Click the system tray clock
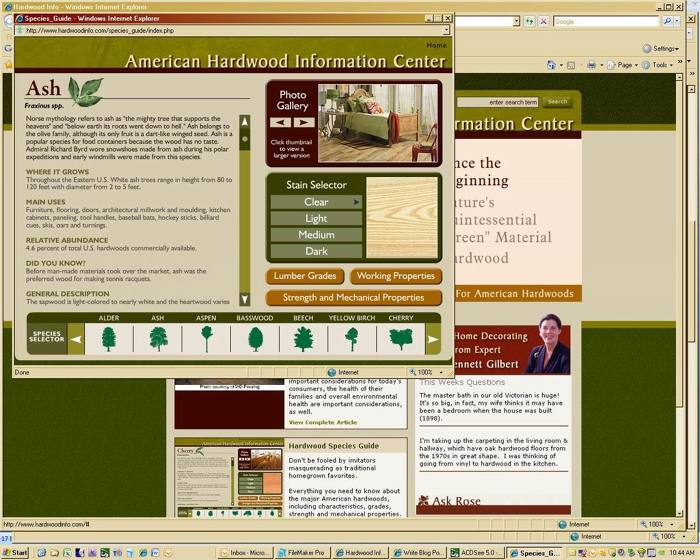Image resolution: width=700 pixels, height=560 pixels. coord(682,553)
